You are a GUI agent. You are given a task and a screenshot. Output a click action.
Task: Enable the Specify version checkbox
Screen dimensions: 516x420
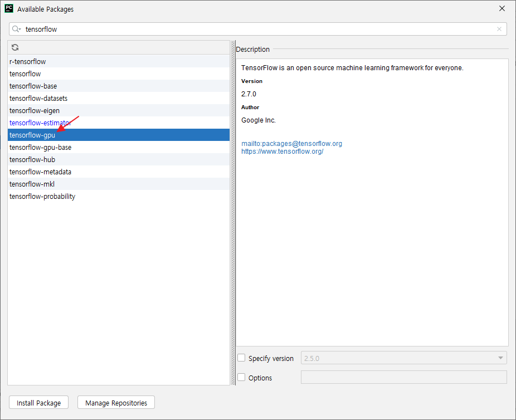pos(241,358)
